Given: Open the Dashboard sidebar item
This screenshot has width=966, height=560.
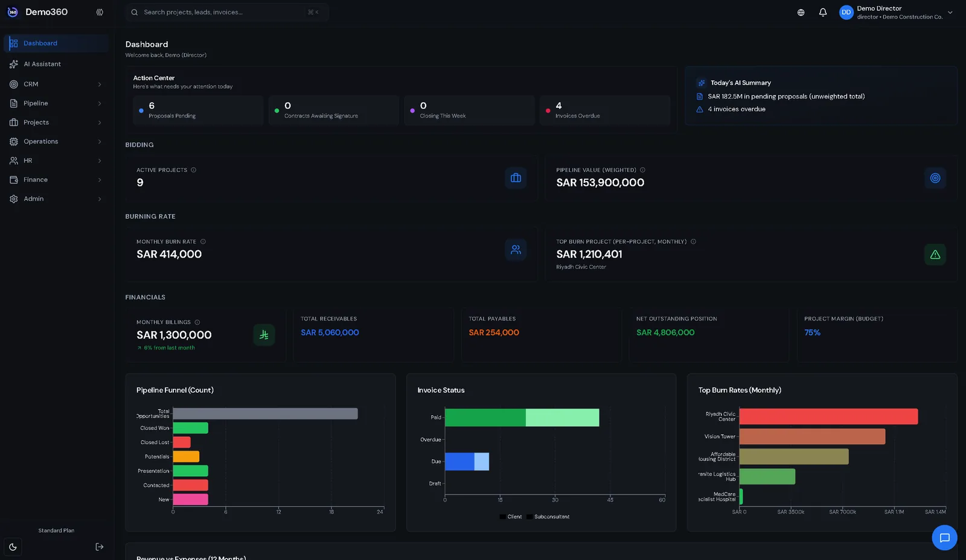Looking at the screenshot, I should [56, 43].
